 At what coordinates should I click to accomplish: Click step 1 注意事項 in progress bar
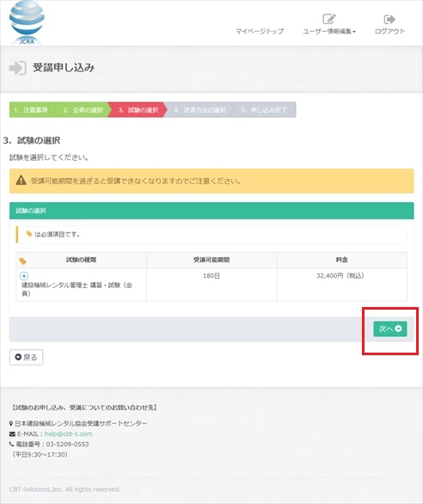pos(32,110)
